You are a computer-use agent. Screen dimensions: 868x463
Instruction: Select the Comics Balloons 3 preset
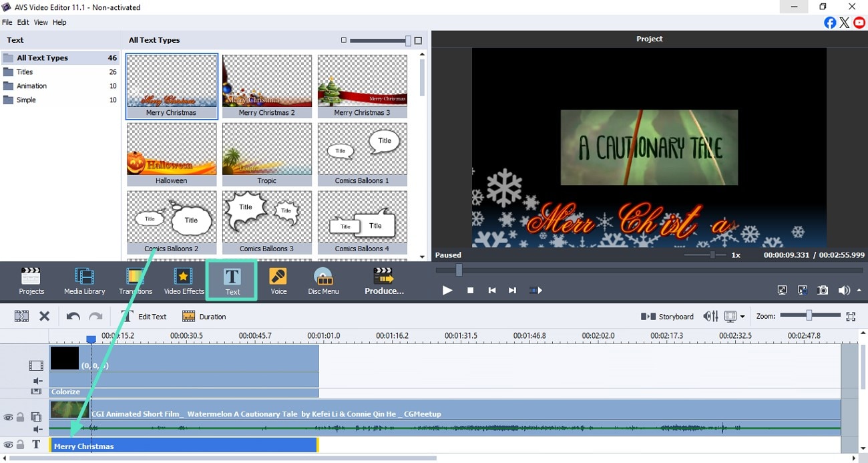267,222
